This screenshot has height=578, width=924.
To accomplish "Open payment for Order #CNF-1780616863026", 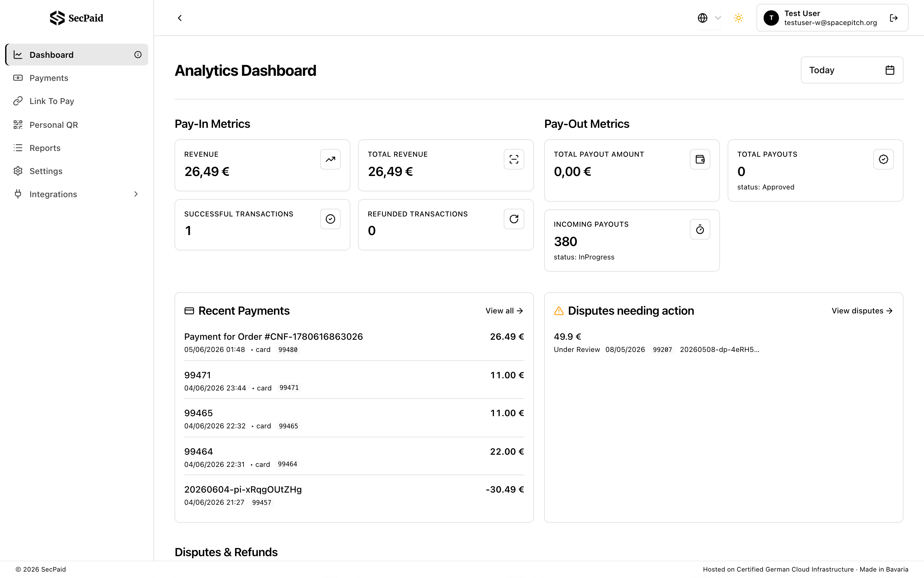I will coord(354,343).
